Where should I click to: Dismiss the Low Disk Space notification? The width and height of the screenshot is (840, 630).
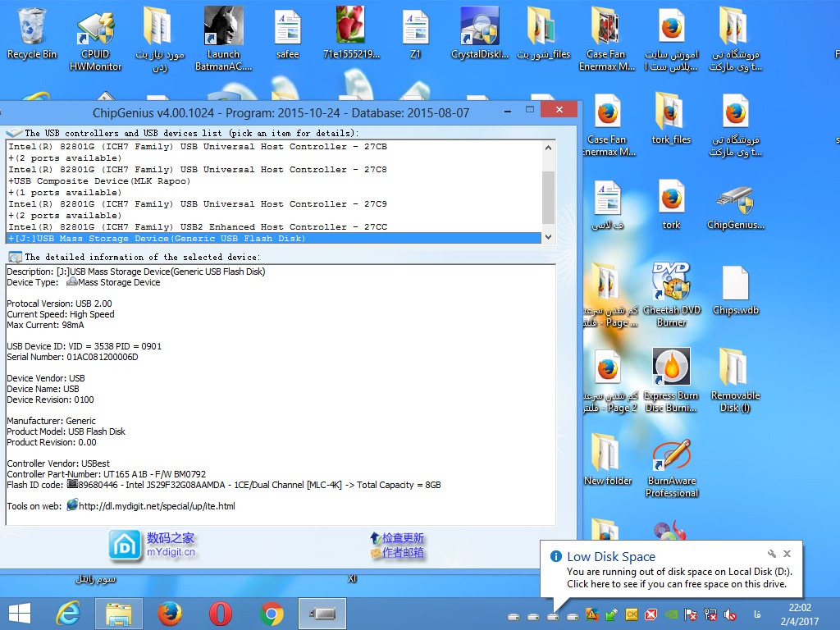(x=787, y=554)
